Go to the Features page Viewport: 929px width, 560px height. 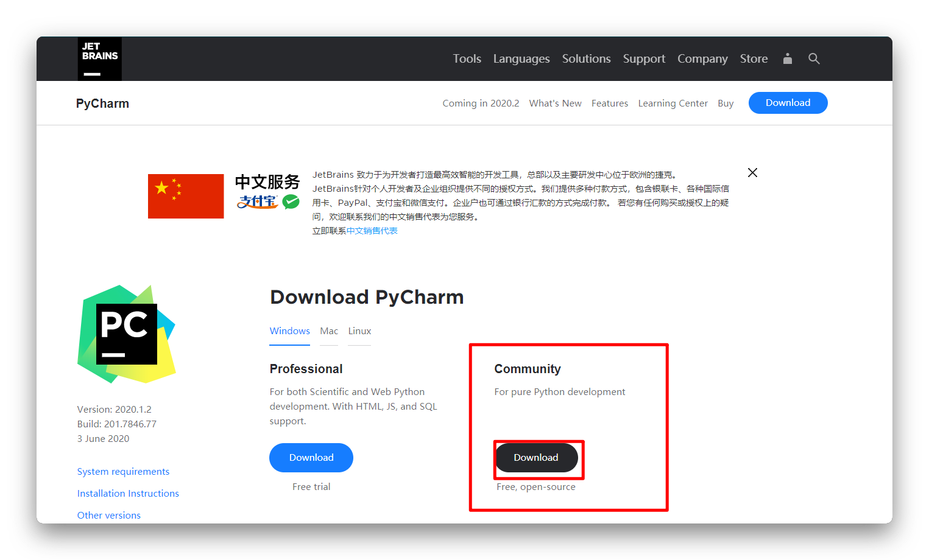tap(610, 103)
